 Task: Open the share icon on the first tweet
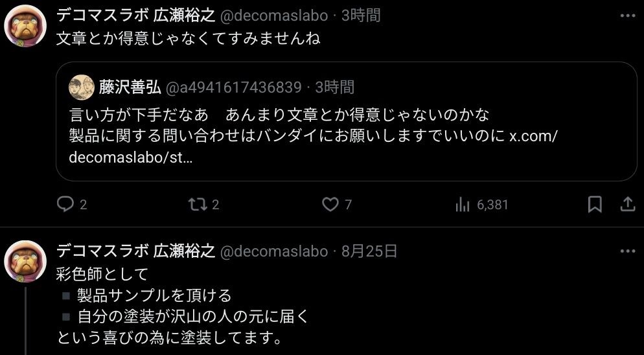(x=627, y=204)
